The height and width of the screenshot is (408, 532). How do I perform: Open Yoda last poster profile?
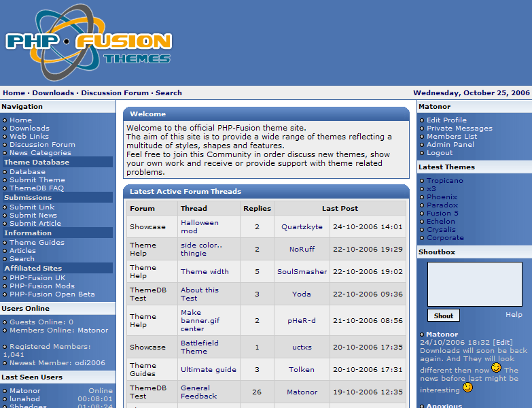click(x=301, y=294)
